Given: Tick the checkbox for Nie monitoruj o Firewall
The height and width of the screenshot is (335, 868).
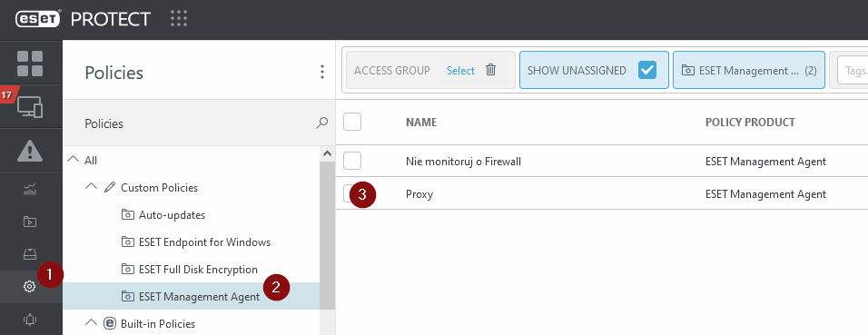Looking at the screenshot, I should (x=352, y=161).
